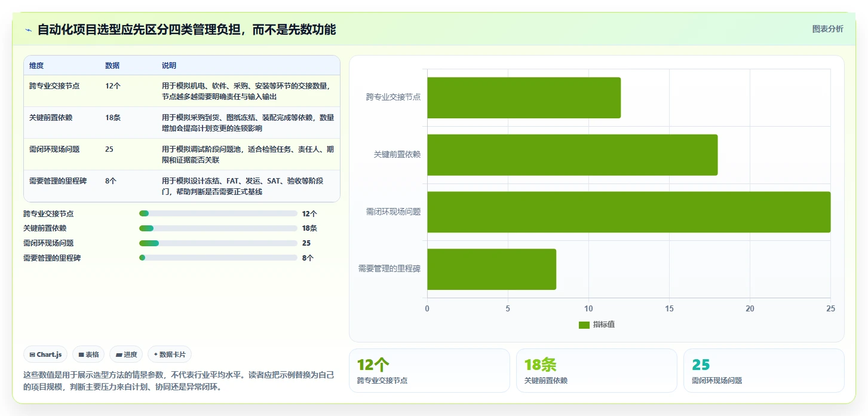Click the 需闭环现场问题 chart axis label

click(393, 212)
